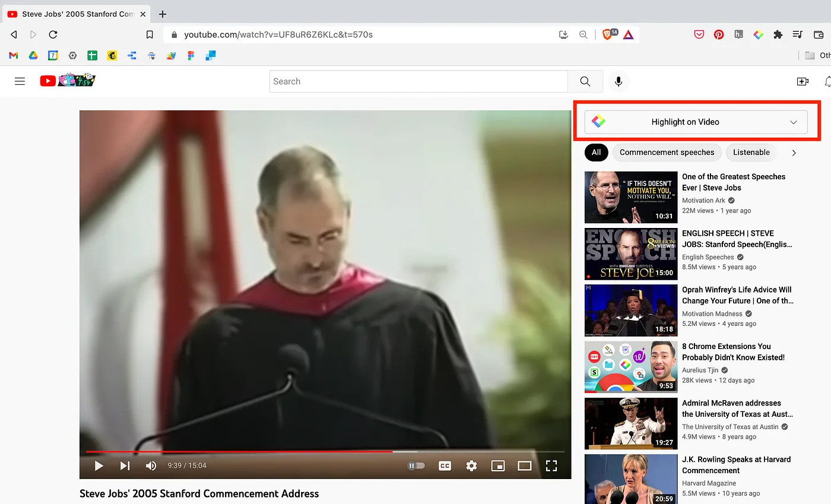Open the YouTube hamburger guide menu
This screenshot has width=831, height=504.
pyautogui.click(x=20, y=81)
